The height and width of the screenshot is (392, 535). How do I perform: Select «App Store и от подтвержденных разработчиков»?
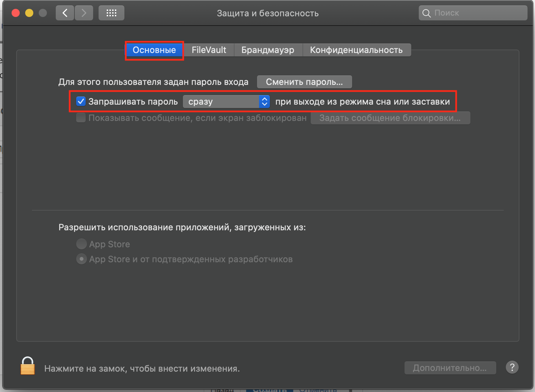click(82, 259)
